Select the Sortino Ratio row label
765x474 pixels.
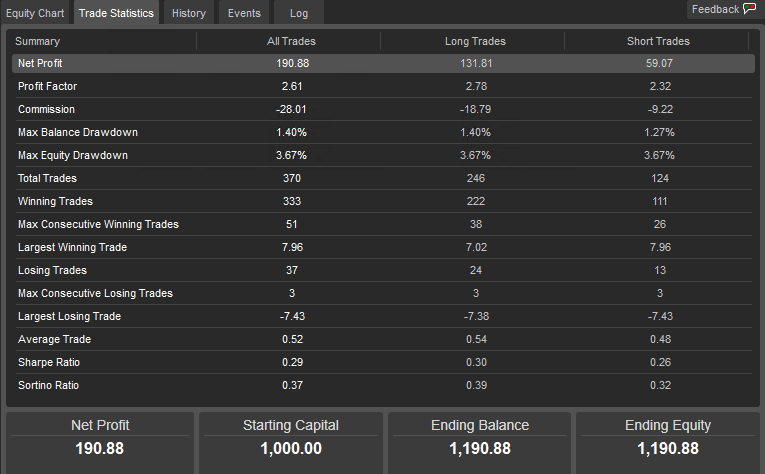[48, 385]
